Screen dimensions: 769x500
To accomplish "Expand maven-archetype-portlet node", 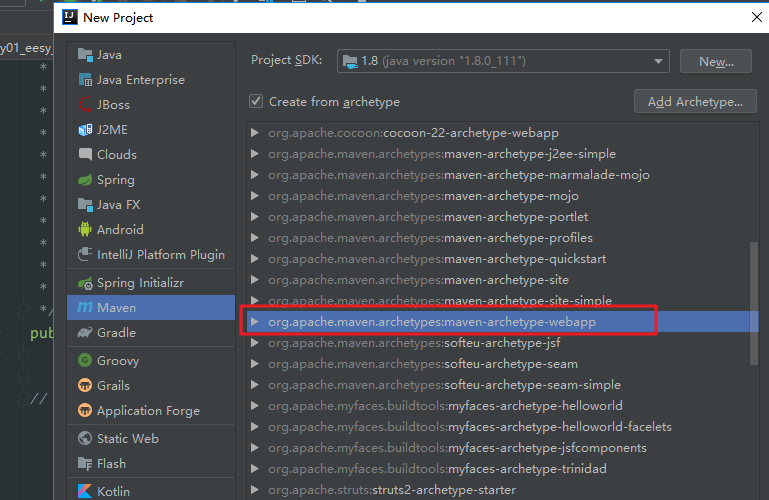I will (x=255, y=217).
